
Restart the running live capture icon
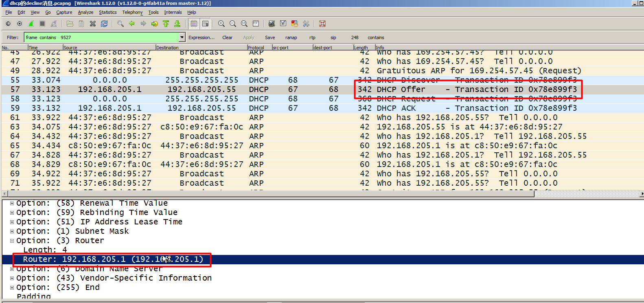click(x=54, y=24)
